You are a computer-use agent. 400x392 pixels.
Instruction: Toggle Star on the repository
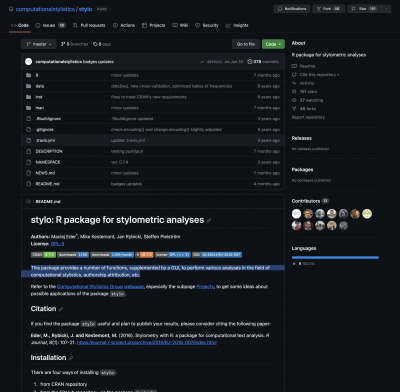[x=364, y=9]
